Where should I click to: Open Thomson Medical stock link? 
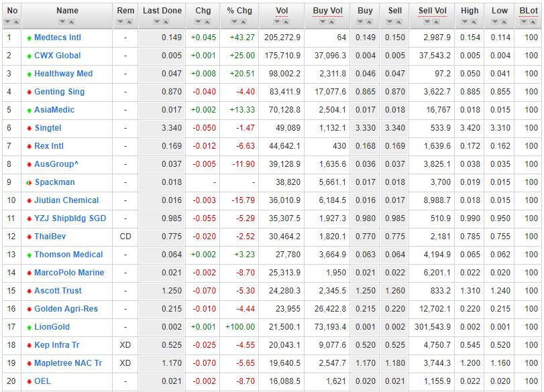(68, 255)
